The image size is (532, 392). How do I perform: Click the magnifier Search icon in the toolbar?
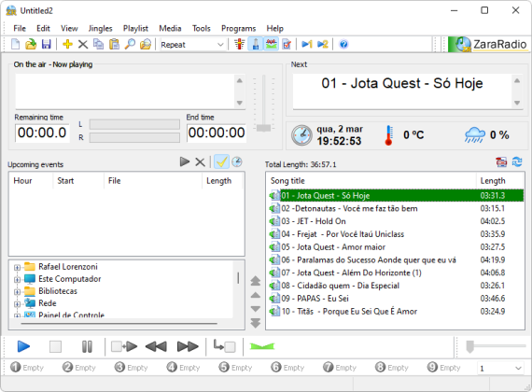click(x=130, y=44)
